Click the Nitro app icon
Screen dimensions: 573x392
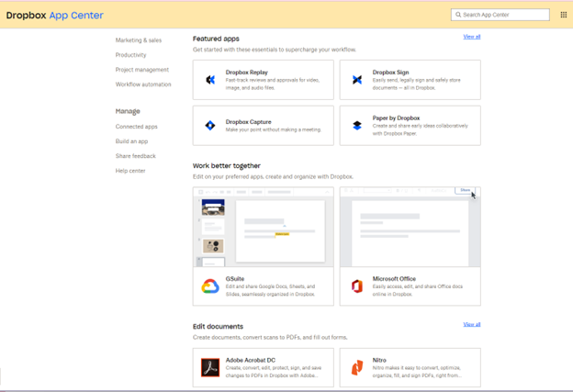coord(357,367)
